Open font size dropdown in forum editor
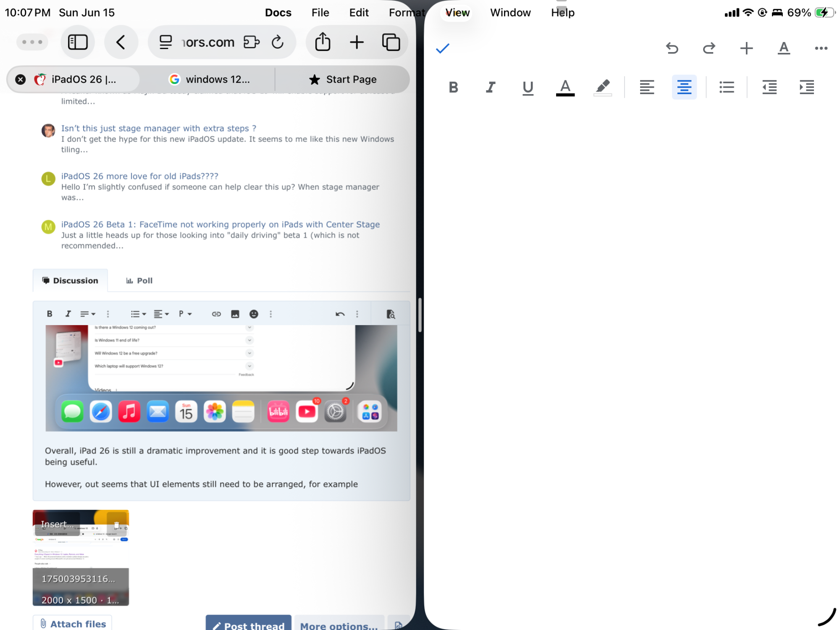 [88, 314]
